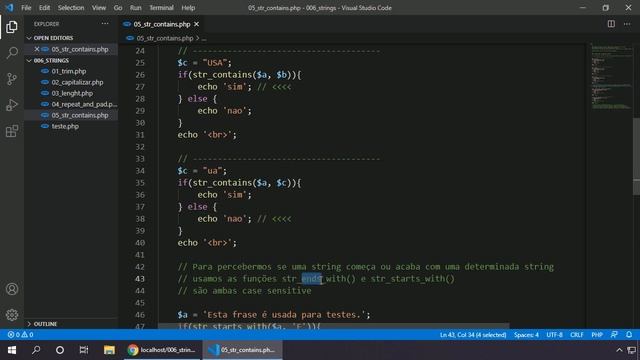Click the errors and warnings status indicator
This screenshot has width=640, height=360.
[20, 335]
